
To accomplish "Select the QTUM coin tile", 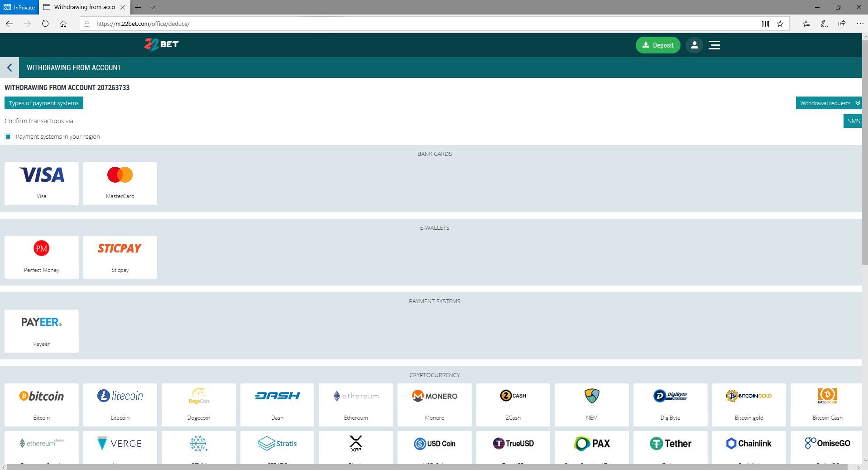I will pos(198,447).
